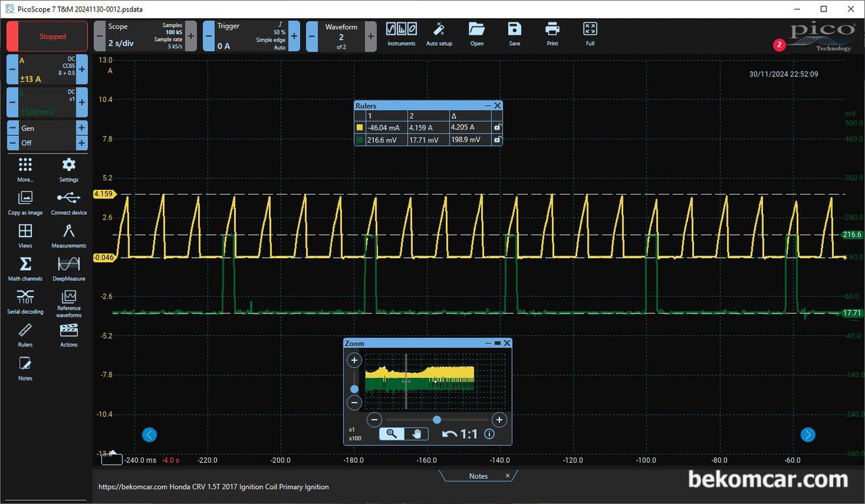Increase Trigger level with plus button
This screenshot has width=865, height=504.
tap(295, 36)
